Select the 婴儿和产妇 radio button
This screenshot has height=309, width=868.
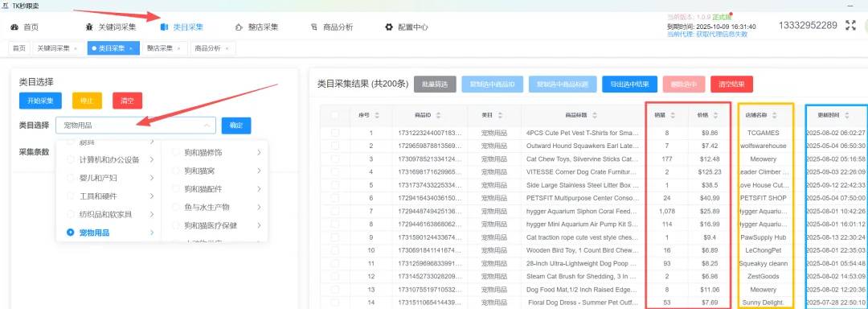coord(70,178)
